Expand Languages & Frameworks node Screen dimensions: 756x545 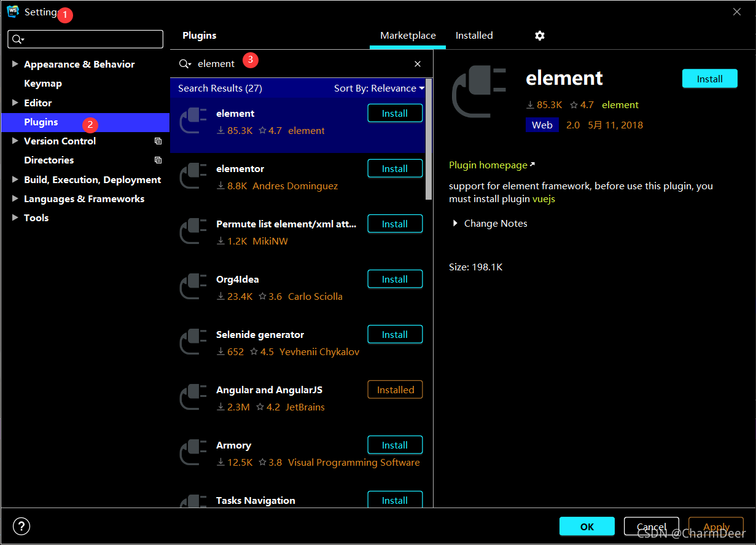click(15, 198)
